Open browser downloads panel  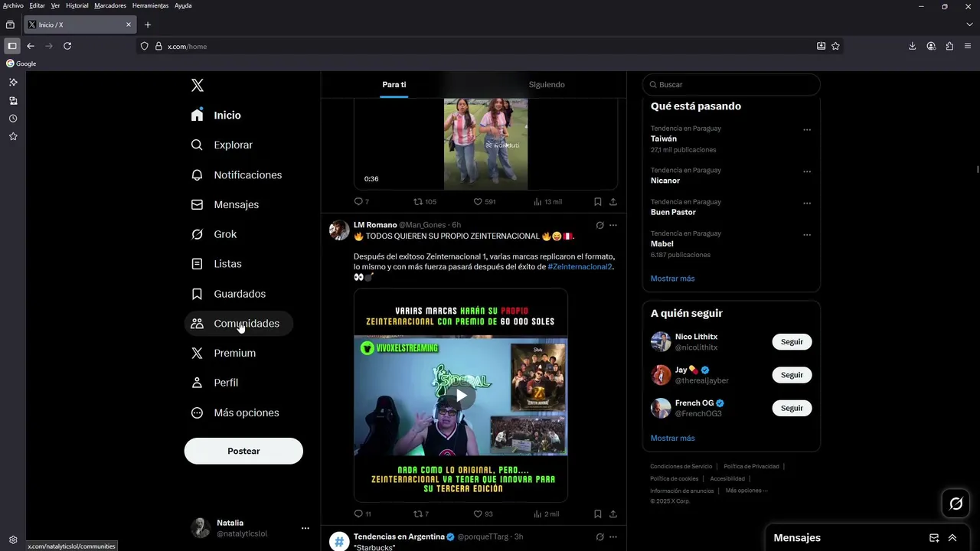912,46
